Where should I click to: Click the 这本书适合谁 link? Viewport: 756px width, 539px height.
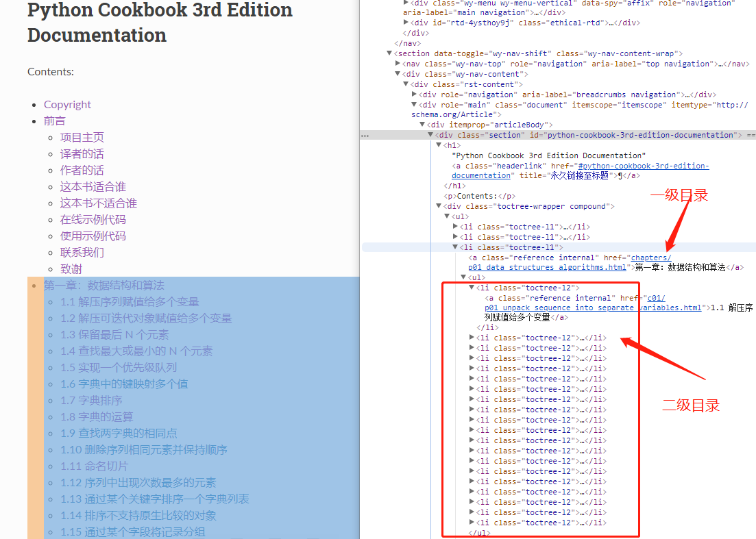(93, 186)
